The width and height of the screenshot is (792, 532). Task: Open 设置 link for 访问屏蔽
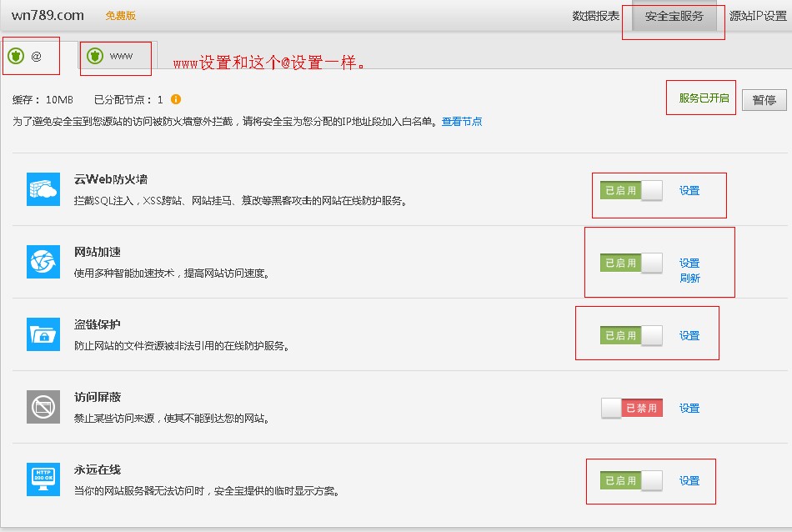click(689, 409)
